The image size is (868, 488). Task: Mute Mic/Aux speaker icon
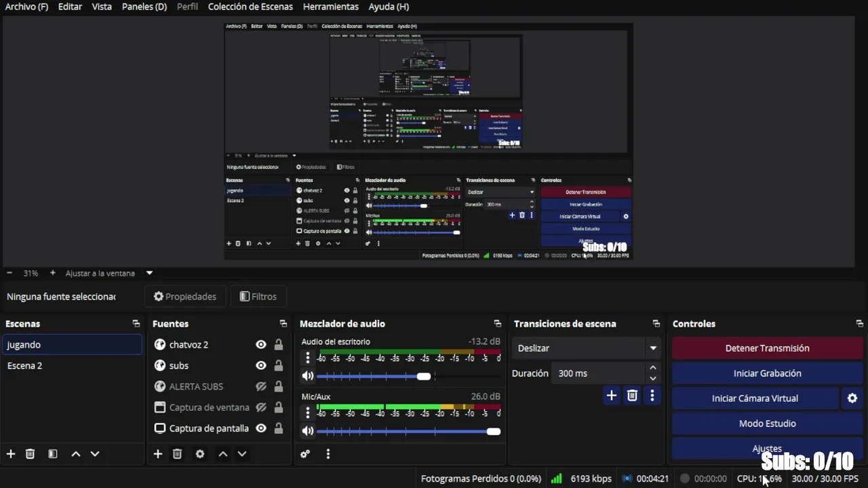pos(308,431)
